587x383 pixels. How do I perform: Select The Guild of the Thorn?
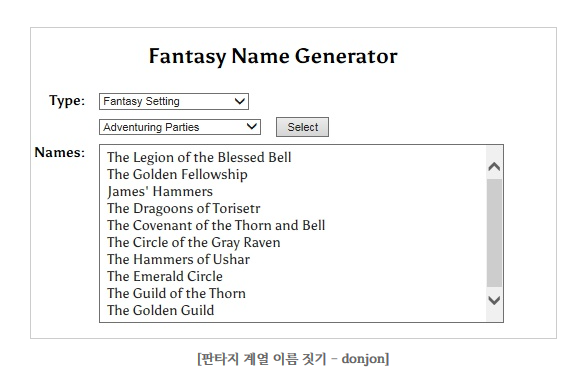click(176, 293)
